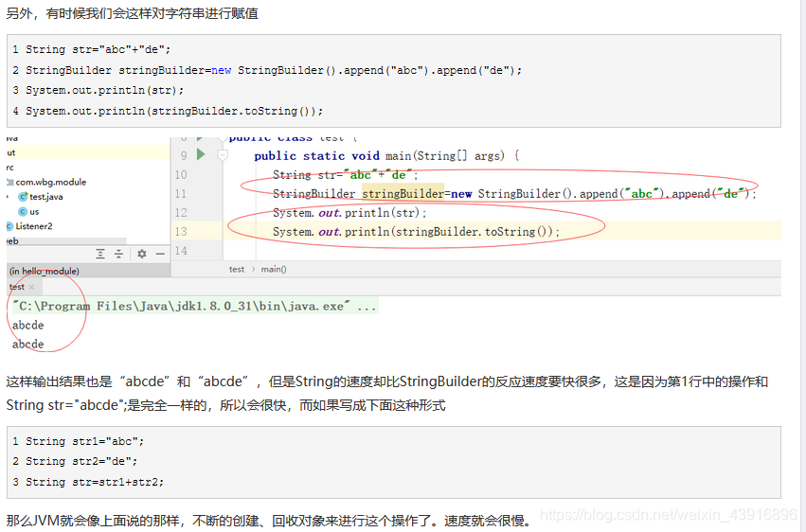Click the first abcde console output line
Image resolution: width=806 pixels, height=532 pixels.
point(28,325)
